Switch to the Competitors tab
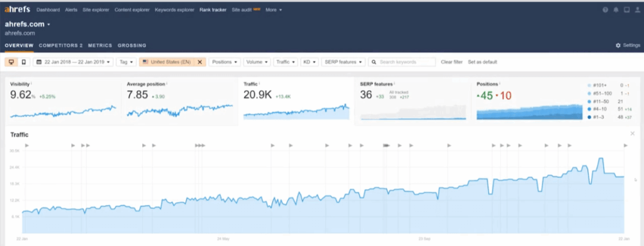This screenshot has height=246, width=644. pos(61,45)
